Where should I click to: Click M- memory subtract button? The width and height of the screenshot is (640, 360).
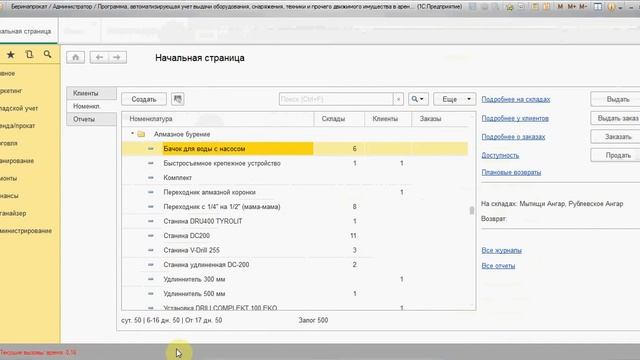tap(583, 7)
